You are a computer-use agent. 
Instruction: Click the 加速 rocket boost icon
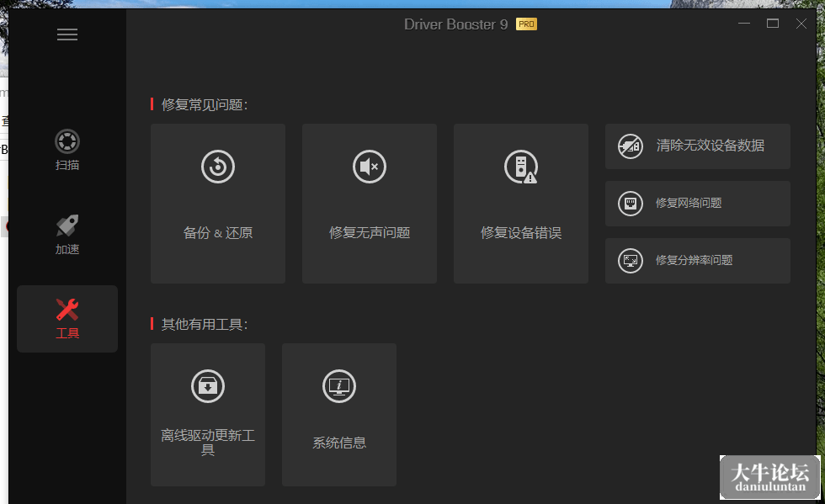pyautogui.click(x=67, y=225)
